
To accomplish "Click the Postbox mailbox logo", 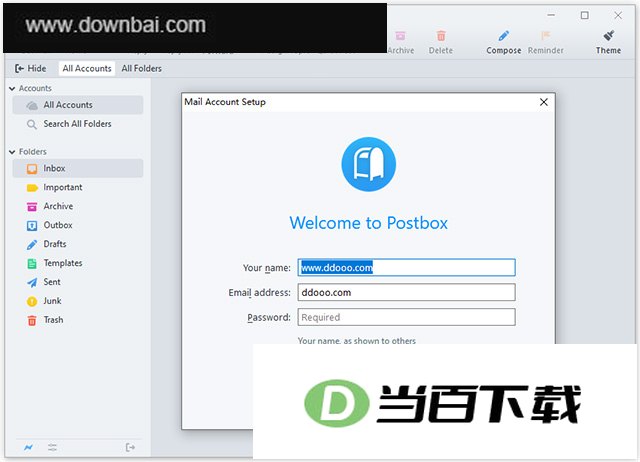I will coord(369,164).
